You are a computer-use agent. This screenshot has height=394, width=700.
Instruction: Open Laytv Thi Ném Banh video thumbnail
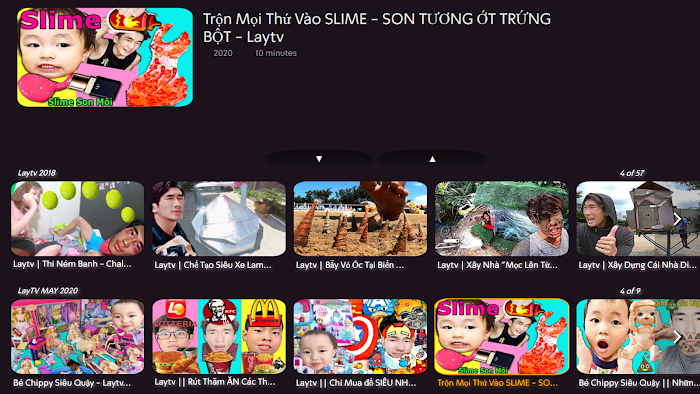coord(78,219)
